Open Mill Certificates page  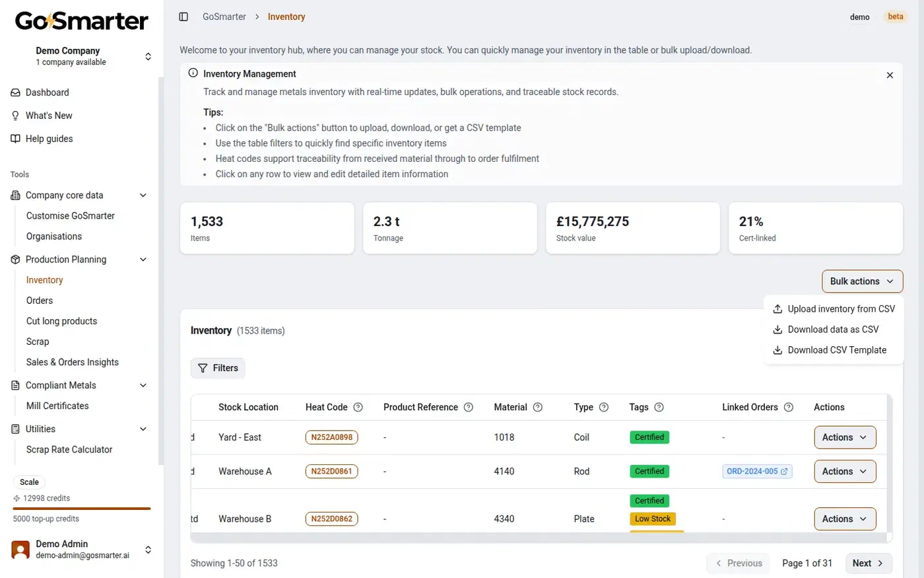coord(57,406)
